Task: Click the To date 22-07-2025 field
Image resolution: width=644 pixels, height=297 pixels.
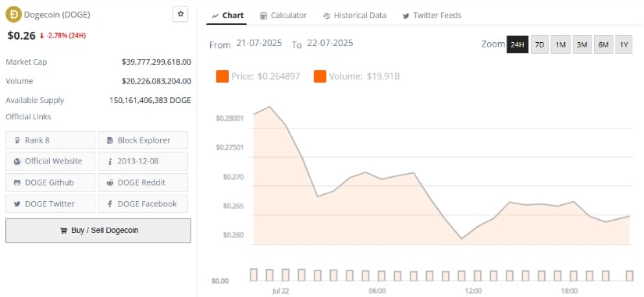Action: 329,43
